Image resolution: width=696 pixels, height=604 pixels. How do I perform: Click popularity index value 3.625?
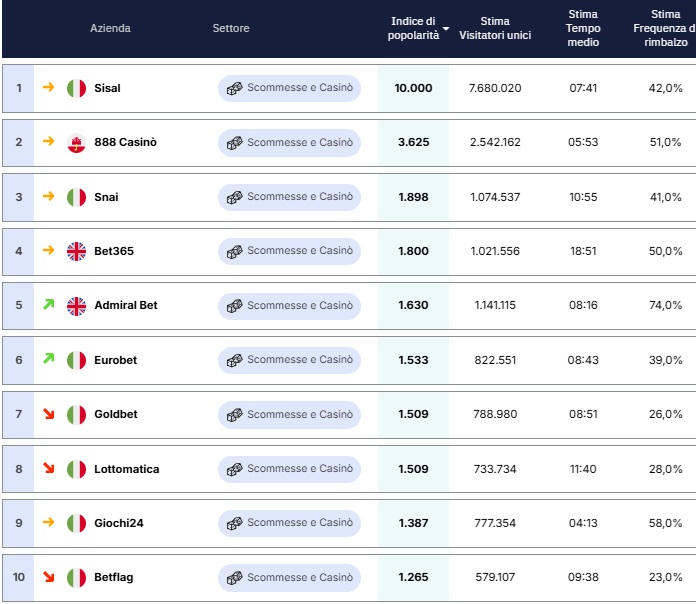click(x=413, y=142)
